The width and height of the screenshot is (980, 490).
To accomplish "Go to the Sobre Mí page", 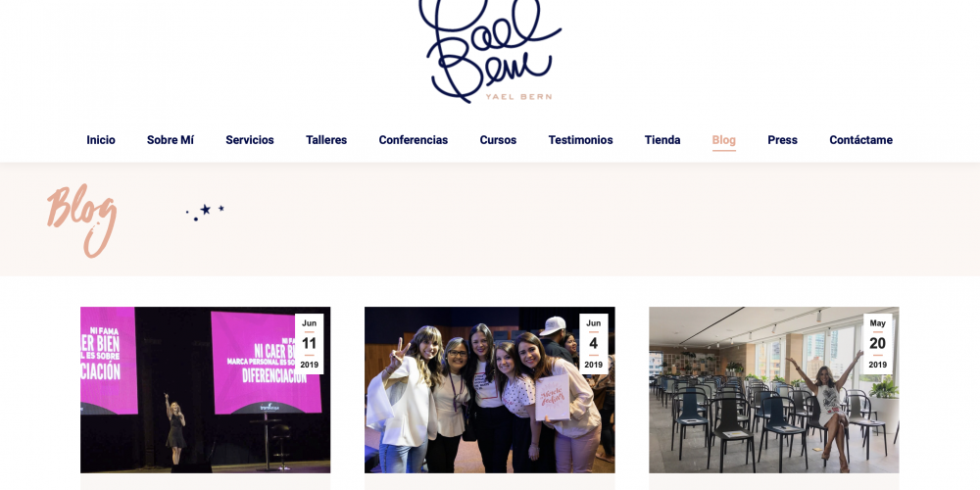I will pyautogui.click(x=170, y=140).
